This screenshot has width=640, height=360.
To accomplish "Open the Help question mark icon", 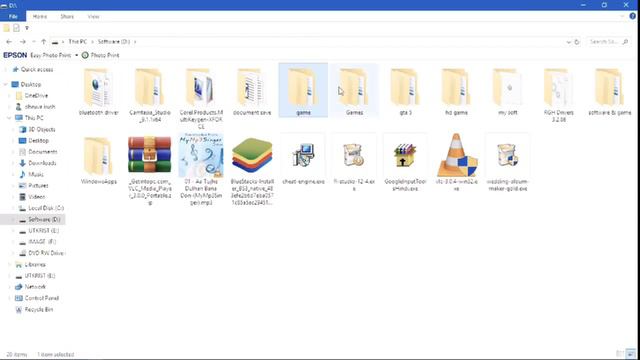I will pos(632,16).
